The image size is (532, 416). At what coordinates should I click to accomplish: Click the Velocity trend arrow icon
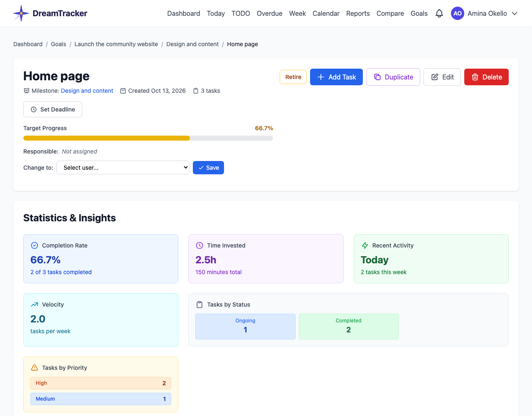tap(34, 305)
